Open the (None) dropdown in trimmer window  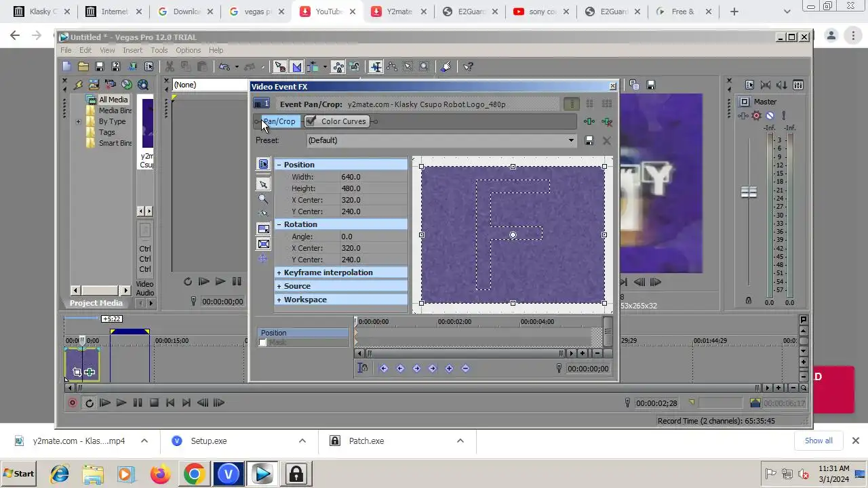tap(210, 85)
